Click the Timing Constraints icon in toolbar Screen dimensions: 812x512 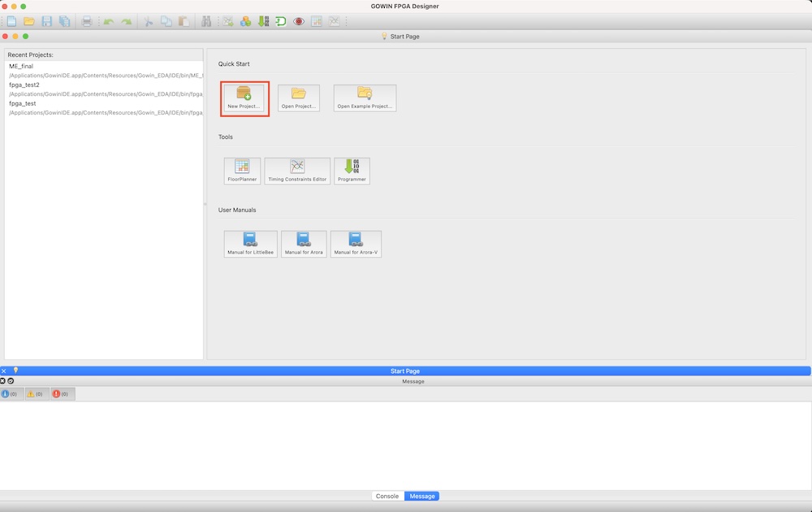point(335,21)
